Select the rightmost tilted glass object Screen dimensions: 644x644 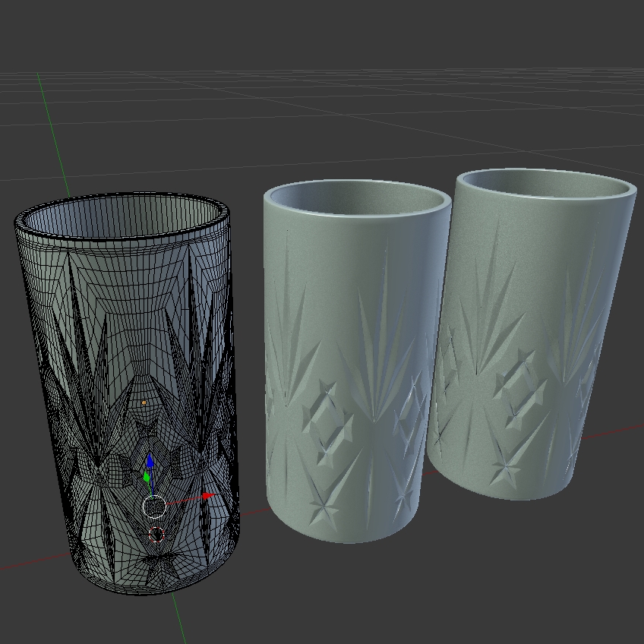click(530, 333)
